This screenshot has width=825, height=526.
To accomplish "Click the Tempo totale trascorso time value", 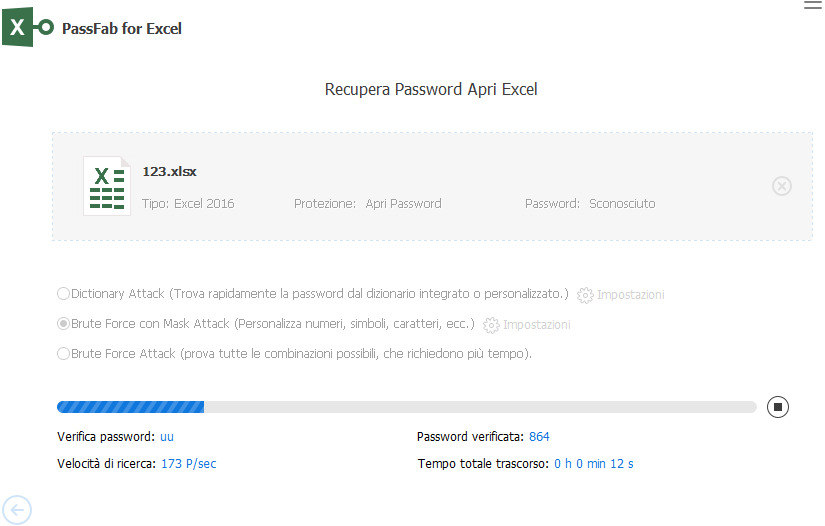I will (594, 464).
